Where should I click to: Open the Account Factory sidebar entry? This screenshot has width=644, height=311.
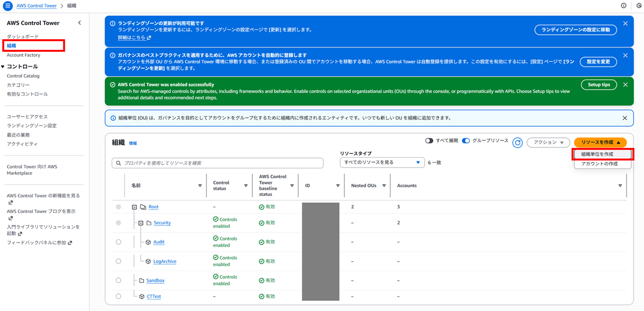point(24,54)
